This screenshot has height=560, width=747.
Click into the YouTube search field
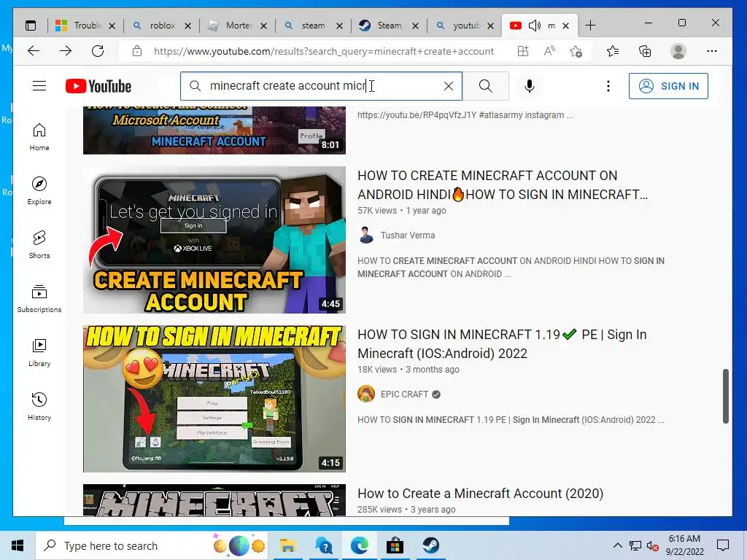pyautogui.click(x=322, y=86)
